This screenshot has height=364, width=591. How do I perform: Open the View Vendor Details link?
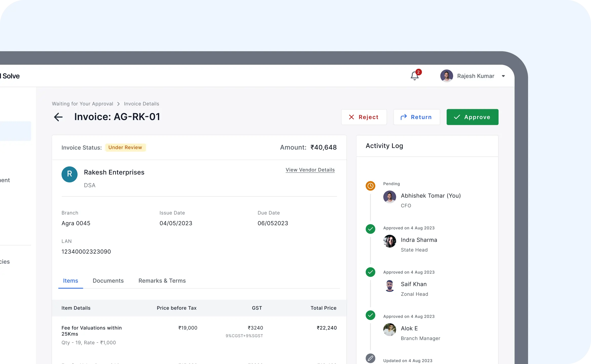pos(310,170)
